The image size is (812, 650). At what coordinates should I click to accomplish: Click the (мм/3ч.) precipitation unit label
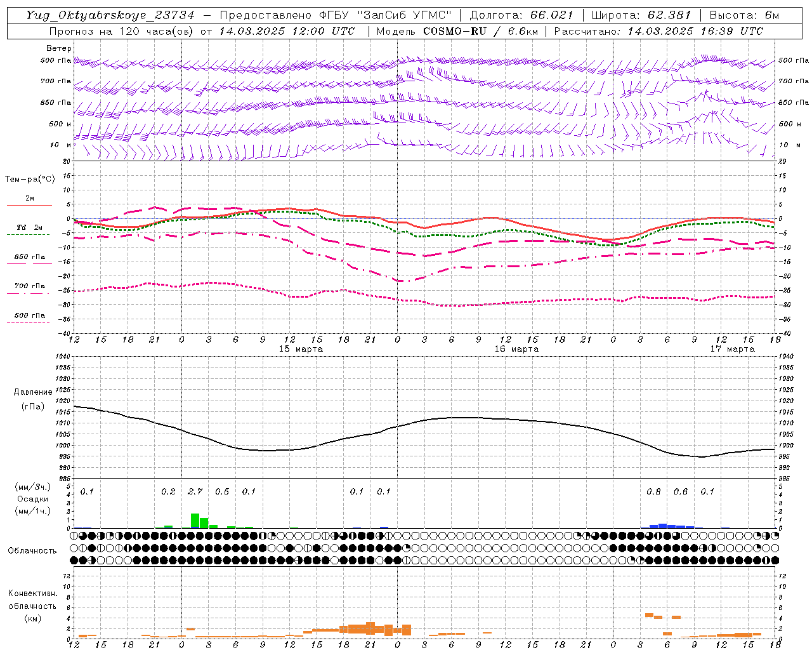(32, 487)
